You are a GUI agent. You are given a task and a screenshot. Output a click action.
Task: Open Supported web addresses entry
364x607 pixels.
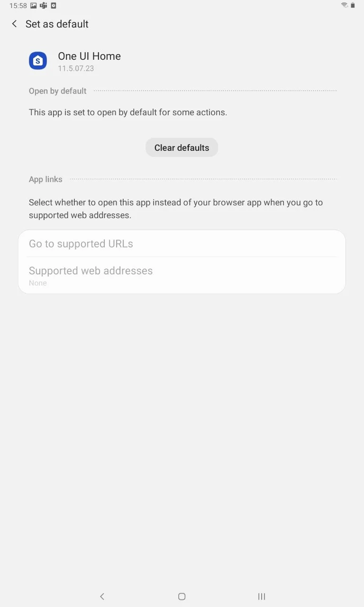tap(182, 276)
